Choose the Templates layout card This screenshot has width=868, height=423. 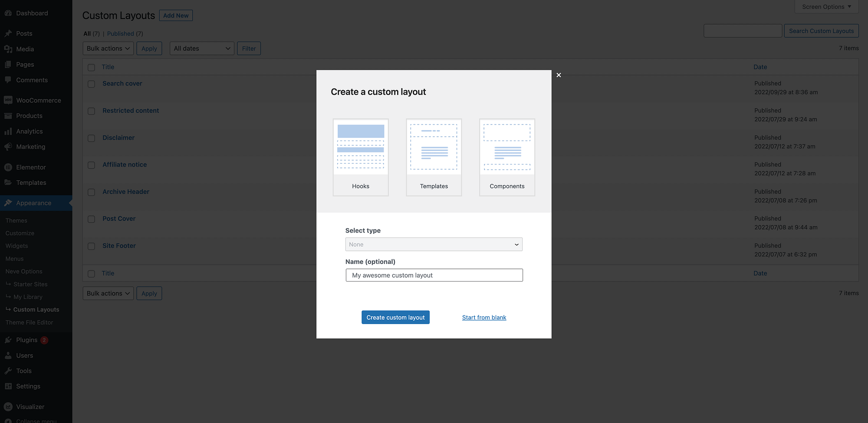point(434,157)
